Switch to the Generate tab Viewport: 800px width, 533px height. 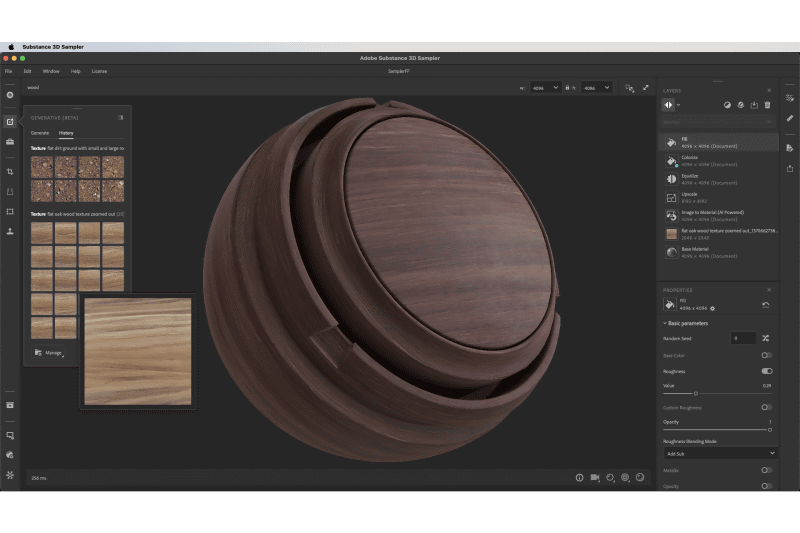40,133
